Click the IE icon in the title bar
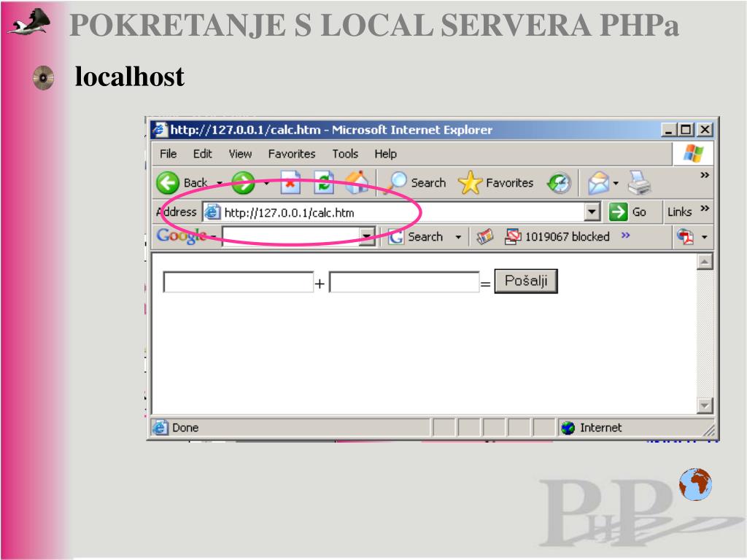Viewport: 747px width, 560px height. pyautogui.click(x=160, y=130)
